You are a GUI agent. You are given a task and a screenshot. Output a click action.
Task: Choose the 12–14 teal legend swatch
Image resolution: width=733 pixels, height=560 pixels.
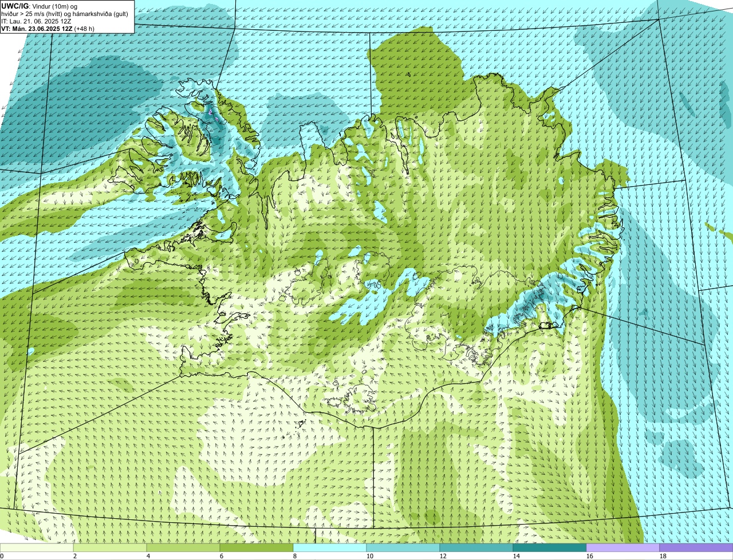click(476, 547)
